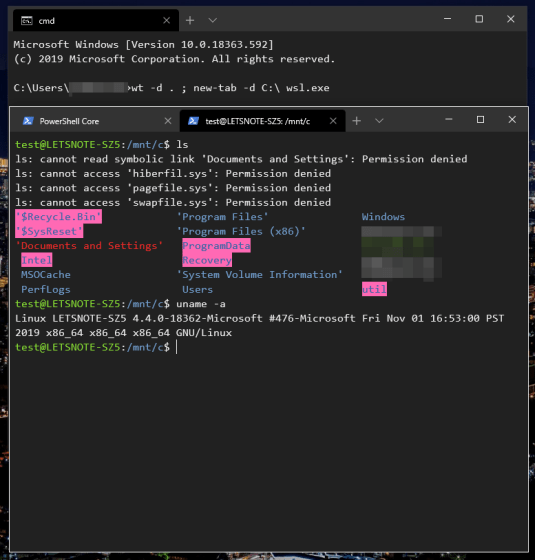This screenshot has height=560, width=535.
Task: Click the '$Recycle.Bin' directory entry
Action: coord(59,217)
